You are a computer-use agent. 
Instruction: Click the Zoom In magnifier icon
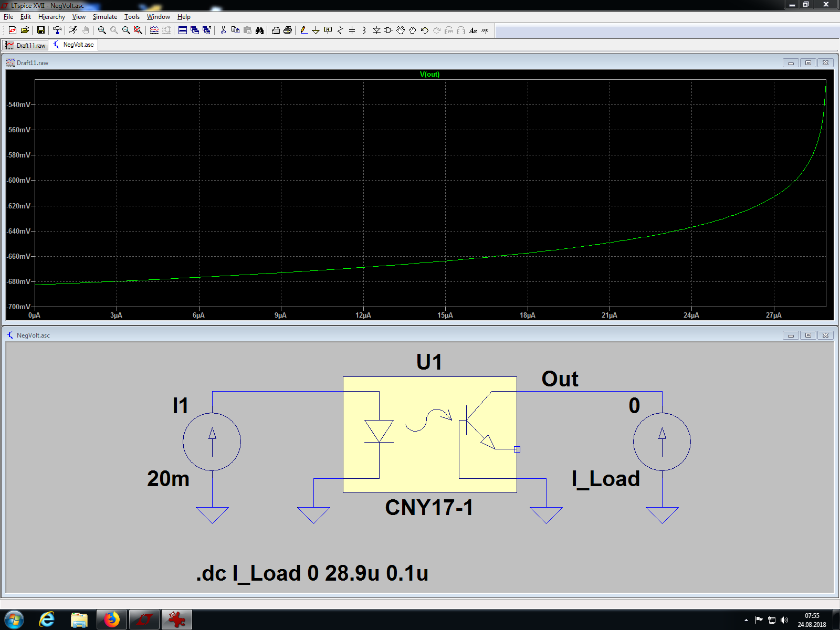point(102,30)
